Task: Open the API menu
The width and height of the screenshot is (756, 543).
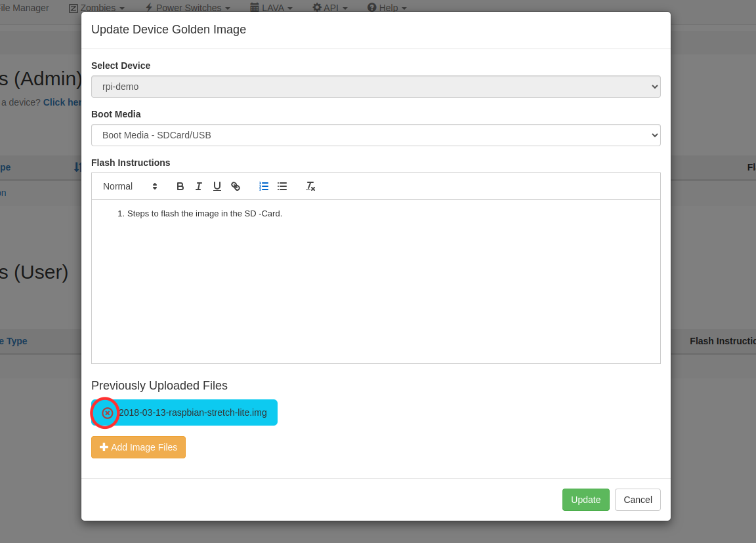Action: click(x=330, y=8)
